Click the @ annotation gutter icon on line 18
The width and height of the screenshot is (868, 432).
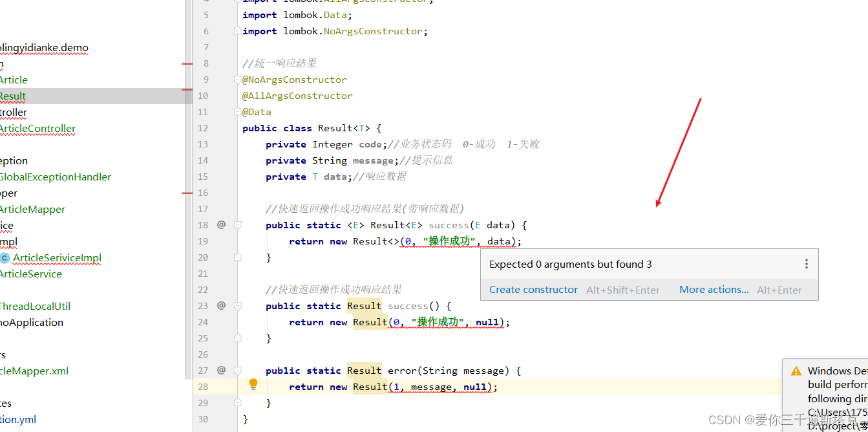[222, 224]
